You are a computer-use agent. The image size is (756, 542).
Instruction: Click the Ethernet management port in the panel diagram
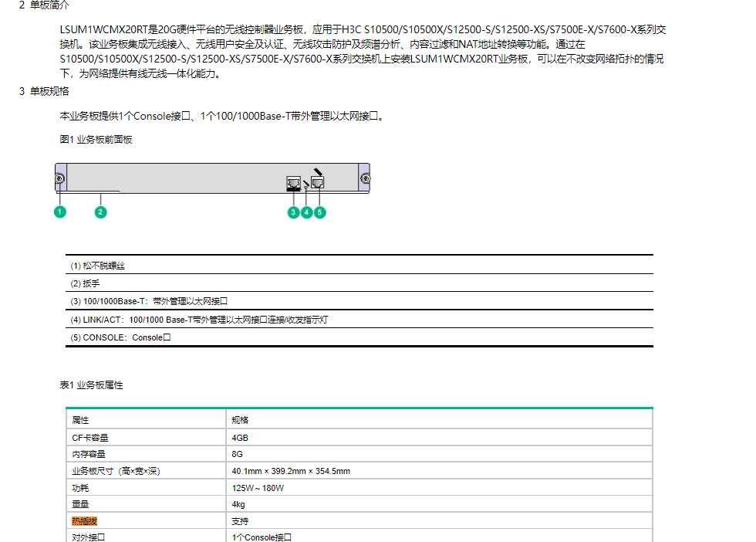(294, 184)
